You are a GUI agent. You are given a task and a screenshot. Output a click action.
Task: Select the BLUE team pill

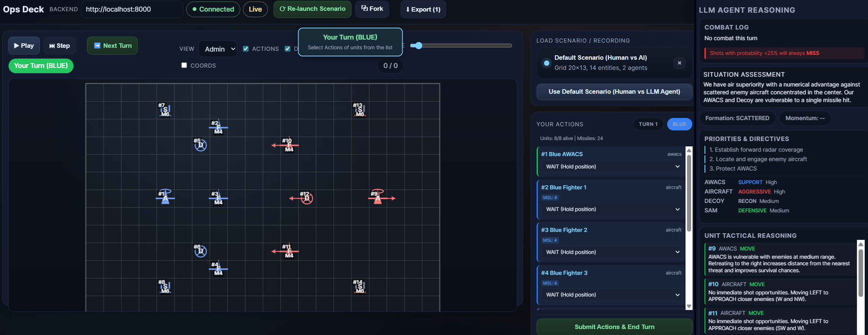click(x=679, y=124)
